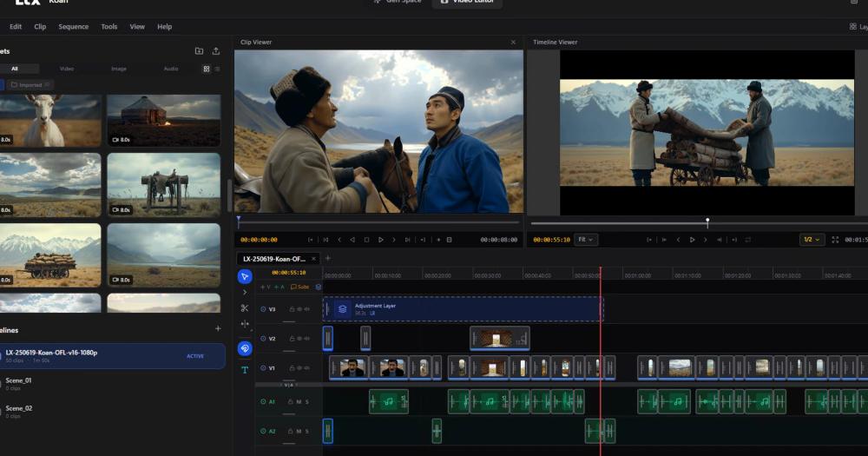
Task: Close the LX-250619-Koan-OF sequence tab
Action: point(313,259)
